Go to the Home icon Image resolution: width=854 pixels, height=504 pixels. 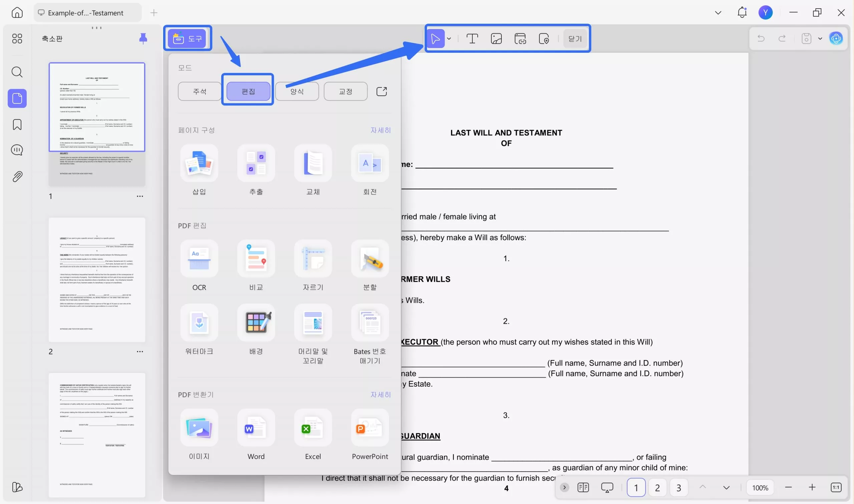17,13
